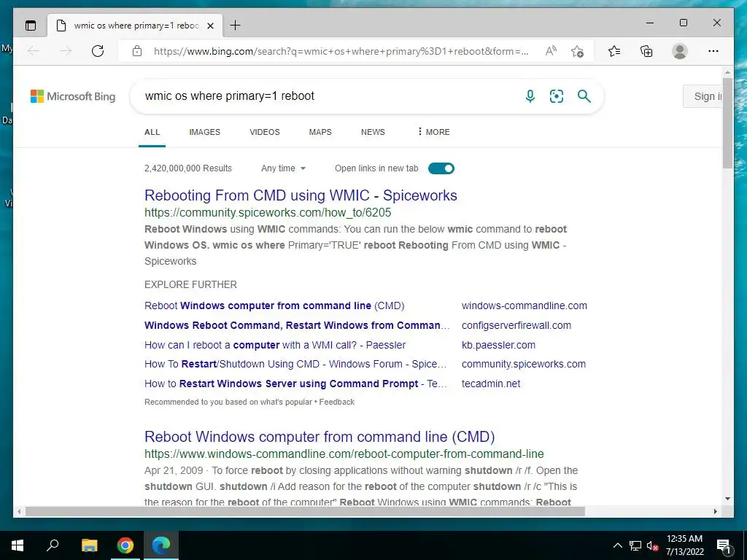This screenshot has height=560, width=747.
Task: Enable Read aloud in address bar
Action: 551,51
